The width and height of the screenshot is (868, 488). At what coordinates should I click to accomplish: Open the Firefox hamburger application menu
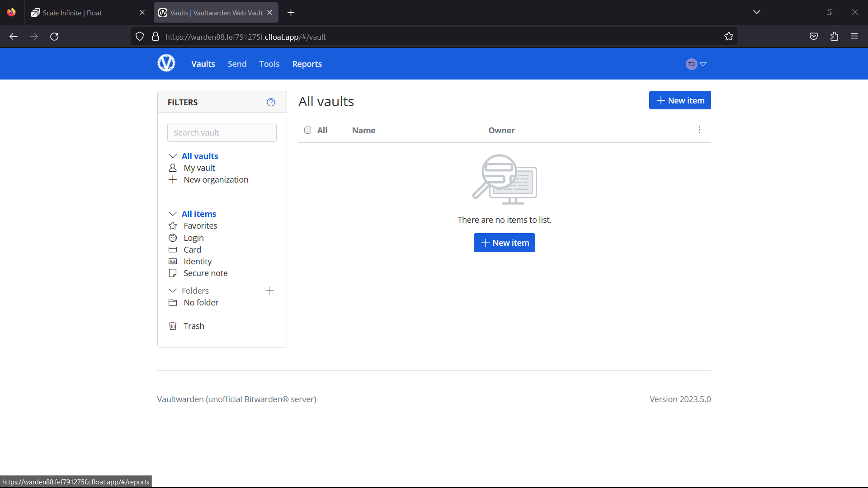pos(854,36)
